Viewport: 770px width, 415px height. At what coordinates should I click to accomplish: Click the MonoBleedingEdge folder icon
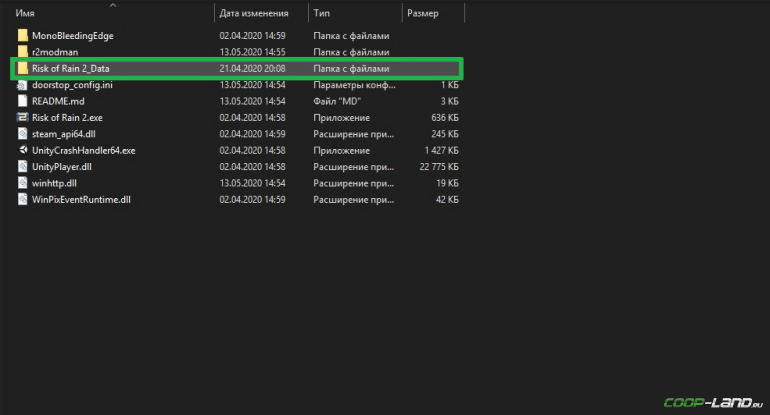point(23,35)
